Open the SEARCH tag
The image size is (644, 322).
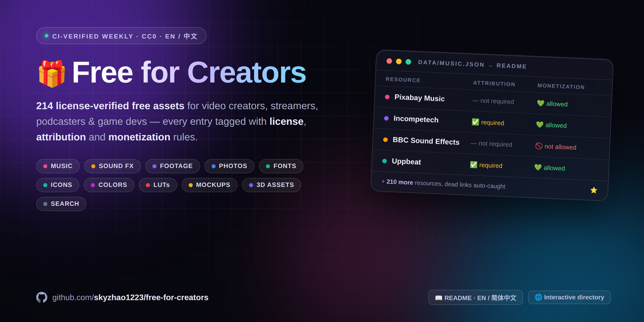(61, 204)
